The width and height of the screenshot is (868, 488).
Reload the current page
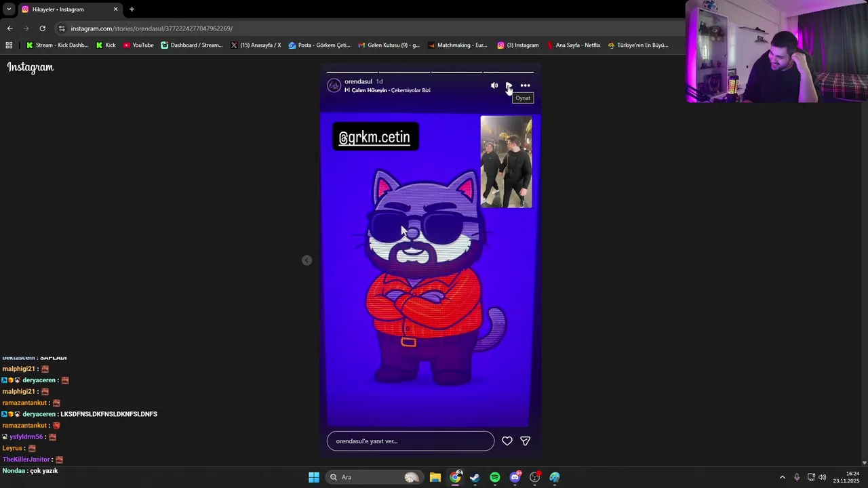pyautogui.click(x=42, y=28)
